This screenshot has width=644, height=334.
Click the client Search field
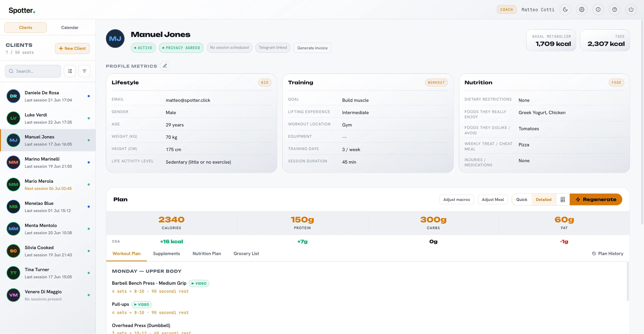[x=33, y=71]
